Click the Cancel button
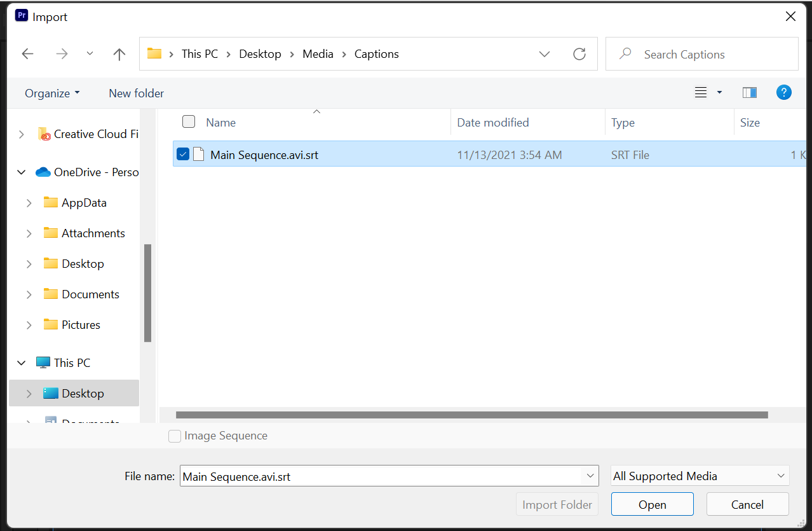 click(x=747, y=504)
